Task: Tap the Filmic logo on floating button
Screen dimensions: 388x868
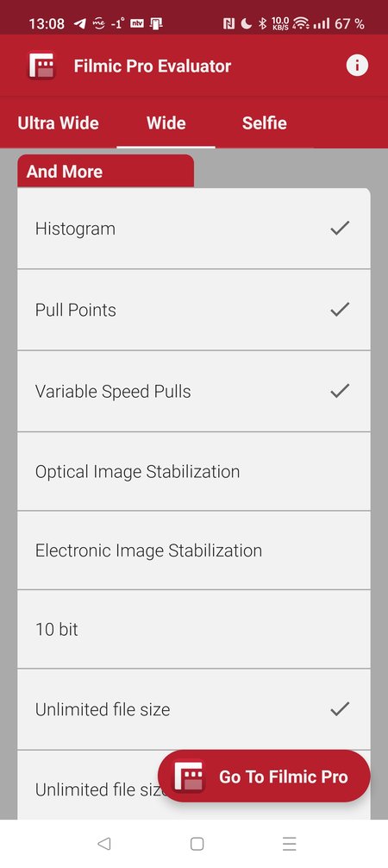Action: 188,776
